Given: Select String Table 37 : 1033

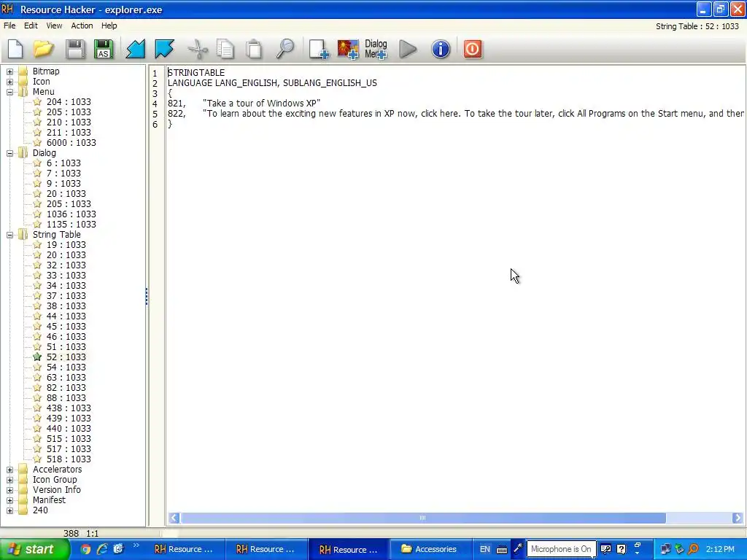Looking at the screenshot, I should [66, 296].
